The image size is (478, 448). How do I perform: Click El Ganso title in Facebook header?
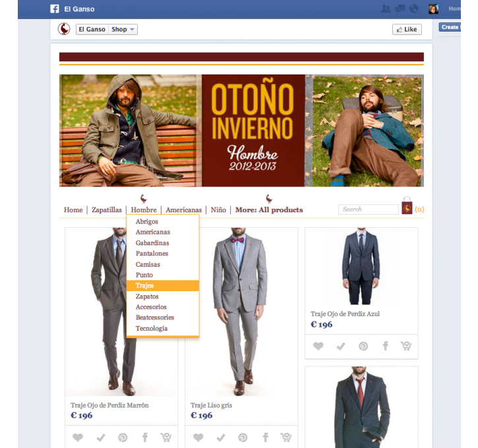[79, 9]
